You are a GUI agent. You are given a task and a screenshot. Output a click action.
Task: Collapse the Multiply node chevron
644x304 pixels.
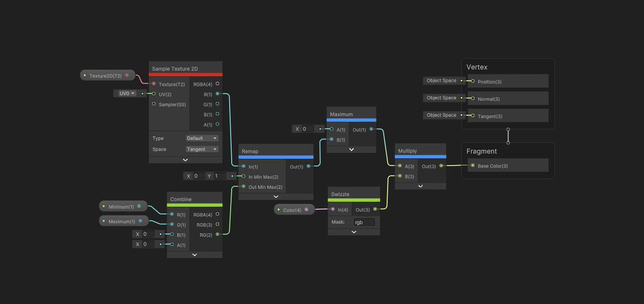420,186
